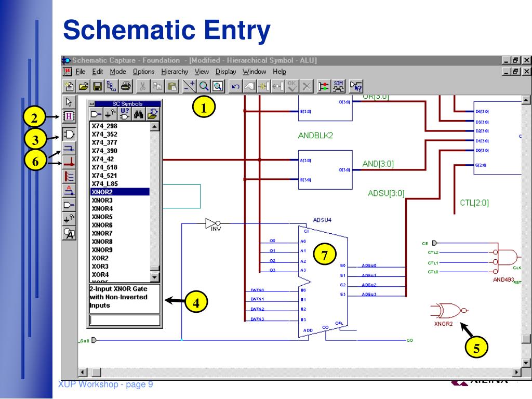Click the SC Symbols panel control-menu box

[92, 104]
